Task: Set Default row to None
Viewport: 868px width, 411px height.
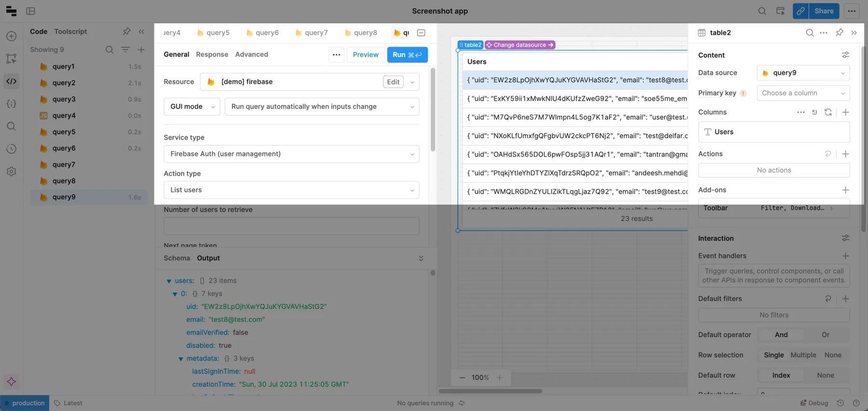Action: [826, 375]
